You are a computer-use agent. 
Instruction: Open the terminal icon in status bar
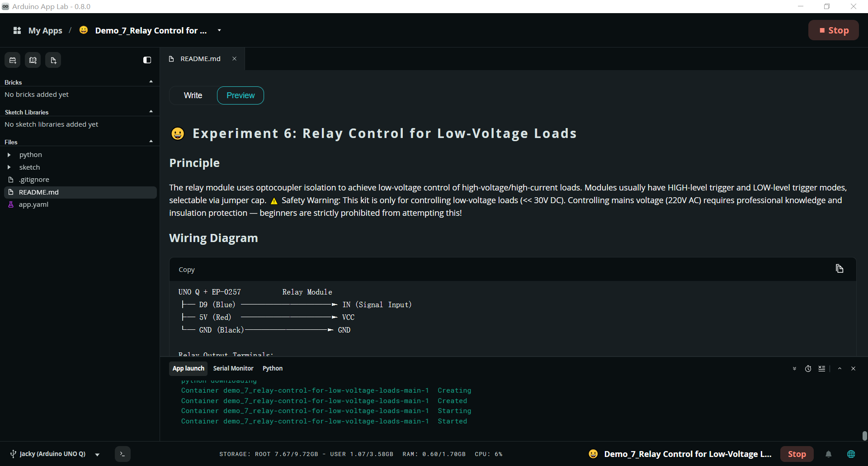tap(123, 454)
